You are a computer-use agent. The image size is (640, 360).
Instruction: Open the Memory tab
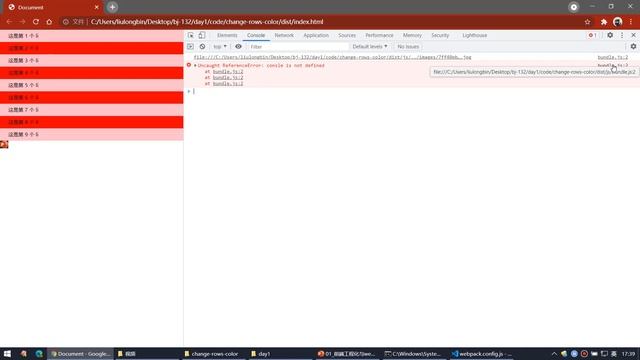click(412, 36)
